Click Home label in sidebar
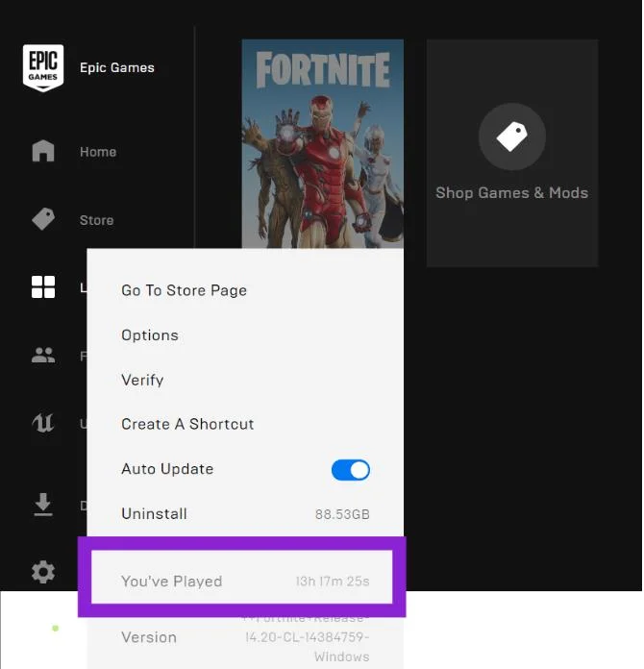The width and height of the screenshot is (644, 669). coord(98,152)
